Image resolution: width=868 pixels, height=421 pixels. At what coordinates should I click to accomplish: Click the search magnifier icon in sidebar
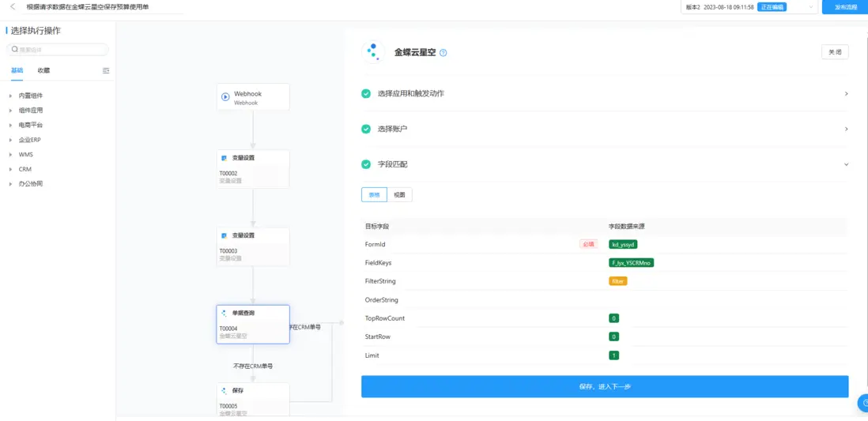(15, 49)
